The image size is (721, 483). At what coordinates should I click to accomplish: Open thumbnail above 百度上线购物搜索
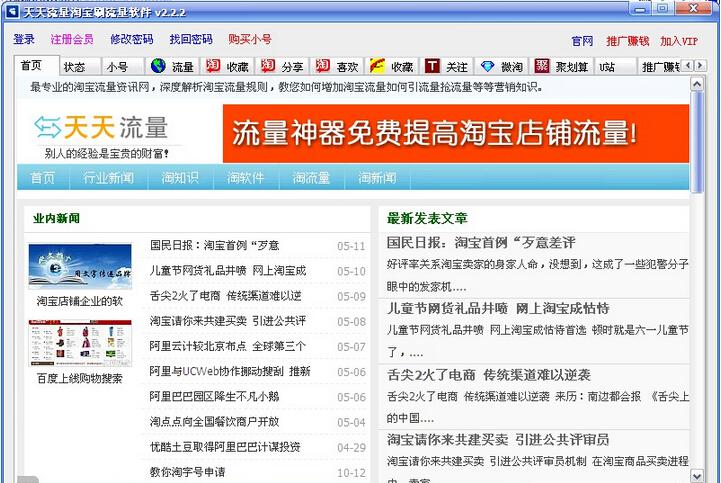coord(80,343)
